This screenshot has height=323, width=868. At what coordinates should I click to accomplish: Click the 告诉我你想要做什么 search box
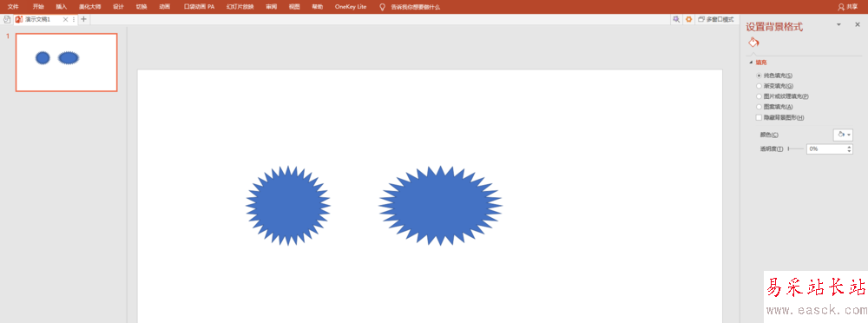(415, 7)
